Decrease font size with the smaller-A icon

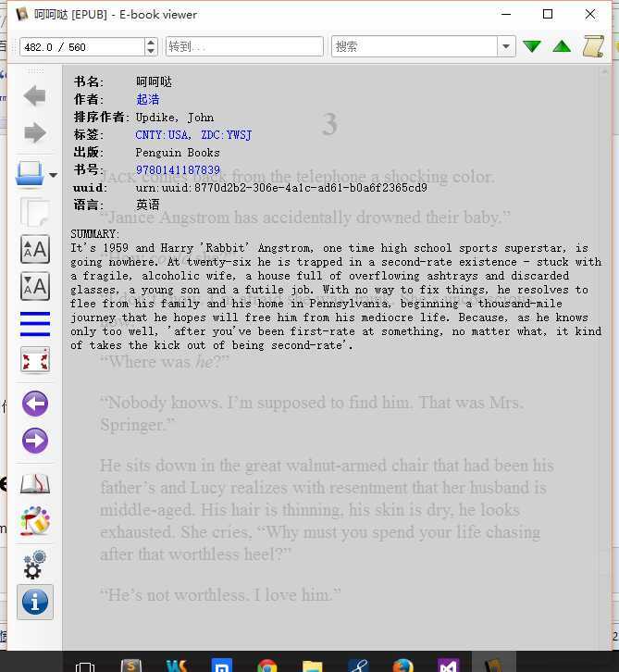pos(35,286)
